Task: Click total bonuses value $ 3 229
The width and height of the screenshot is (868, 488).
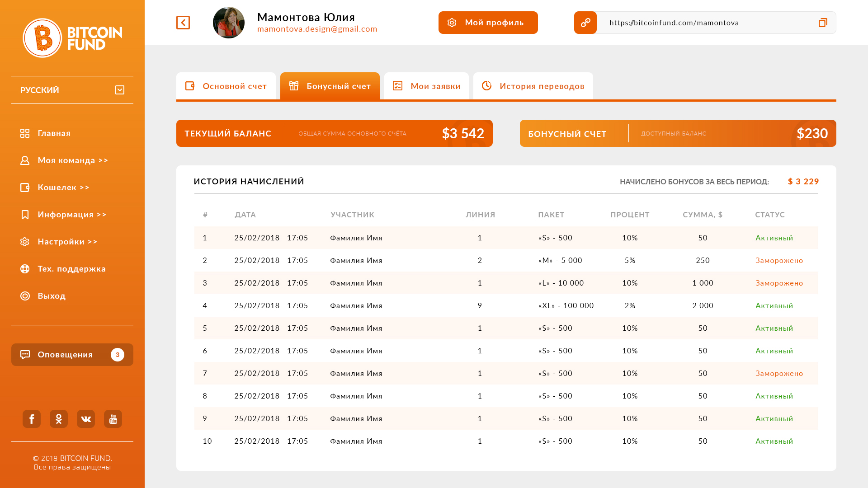Action: click(x=803, y=182)
